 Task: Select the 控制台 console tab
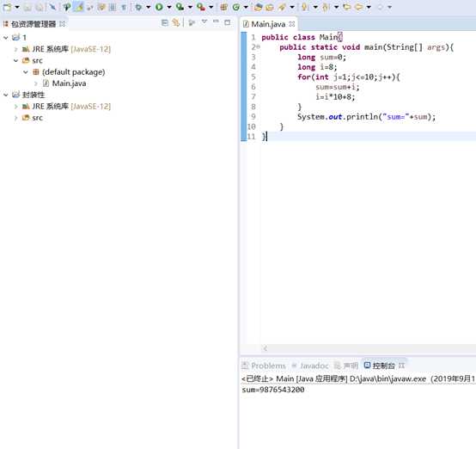(x=384, y=366)
